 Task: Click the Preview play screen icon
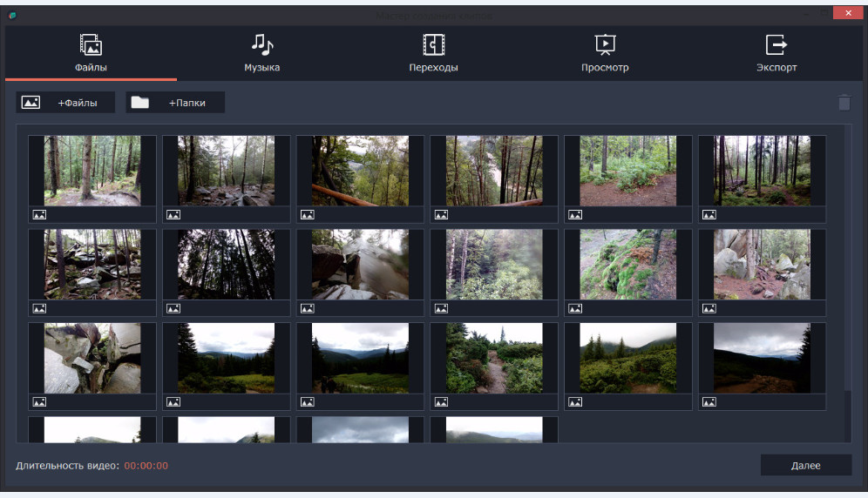click(x=605, y=44)
